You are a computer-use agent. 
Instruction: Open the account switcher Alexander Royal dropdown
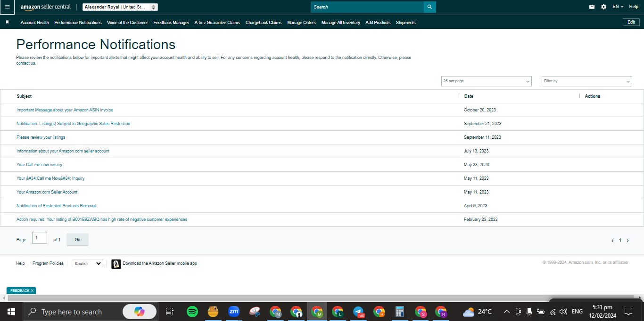120,7
